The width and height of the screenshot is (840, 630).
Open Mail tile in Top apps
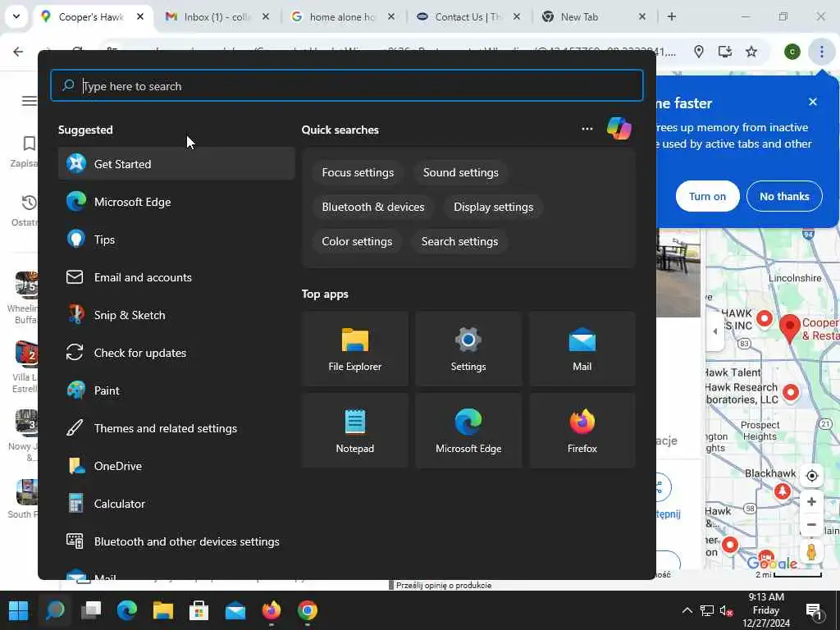[582, 349]
